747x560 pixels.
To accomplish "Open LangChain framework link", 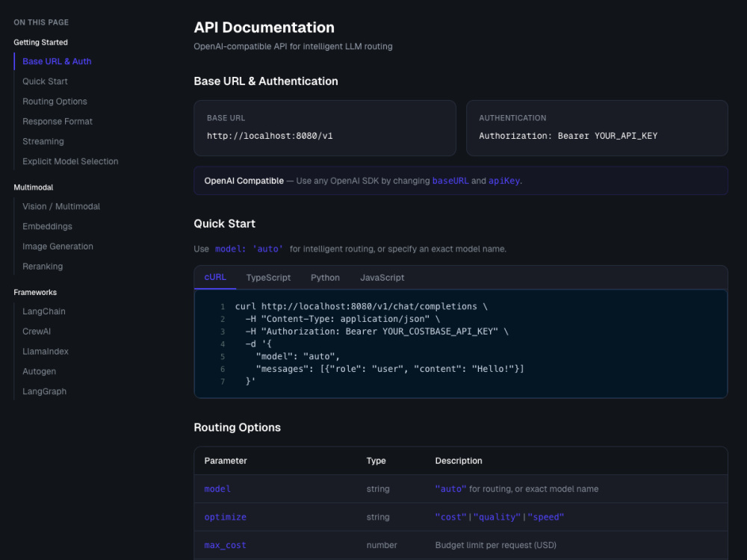I will click(44, 311).
